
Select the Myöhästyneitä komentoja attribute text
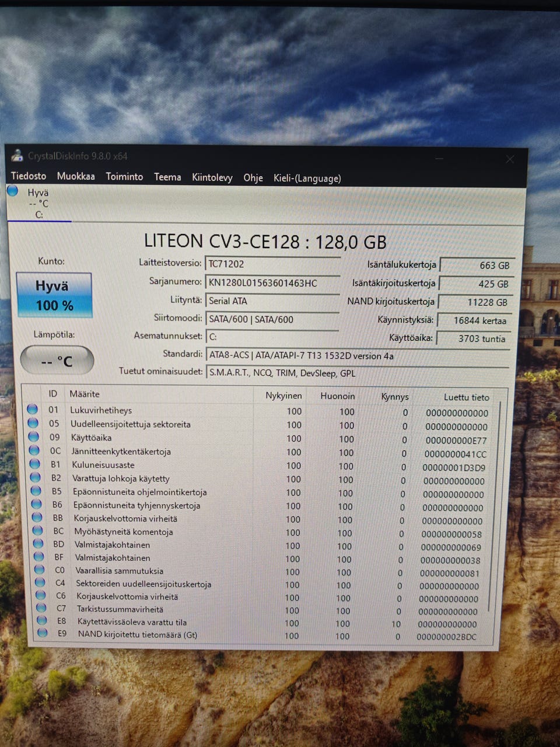click(124, 532)
